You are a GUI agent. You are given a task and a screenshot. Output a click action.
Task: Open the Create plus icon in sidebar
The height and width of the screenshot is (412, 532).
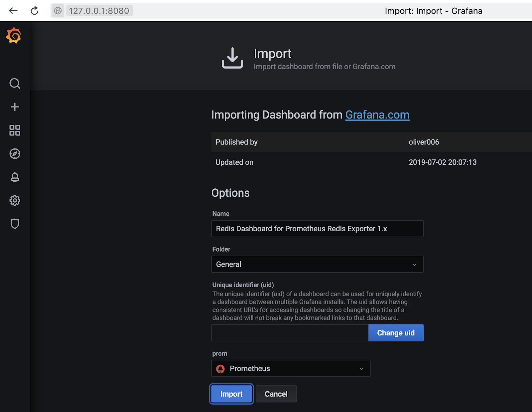[15, 107]
